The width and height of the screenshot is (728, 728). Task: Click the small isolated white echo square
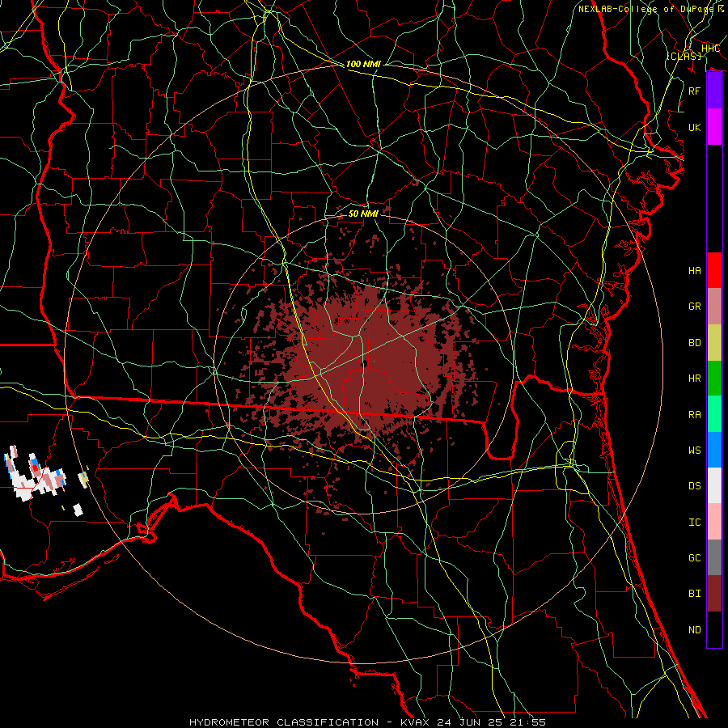tap(78, 510)
